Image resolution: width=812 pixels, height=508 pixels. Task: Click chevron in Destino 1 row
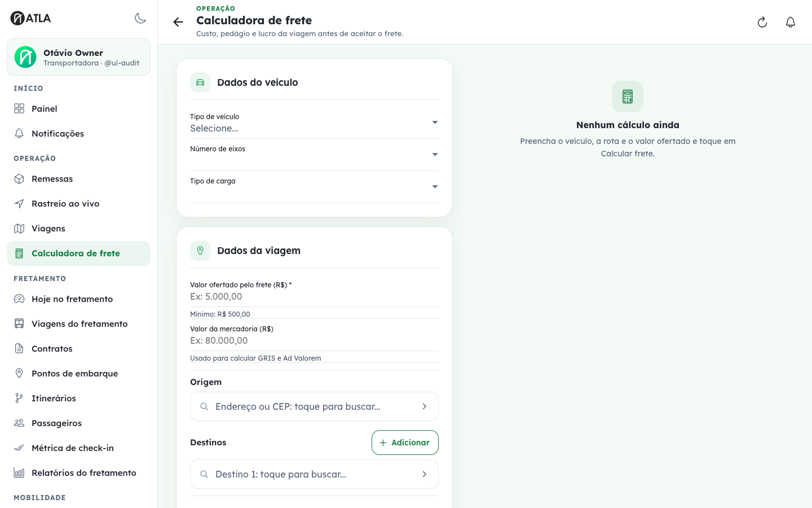coord(425,474)
